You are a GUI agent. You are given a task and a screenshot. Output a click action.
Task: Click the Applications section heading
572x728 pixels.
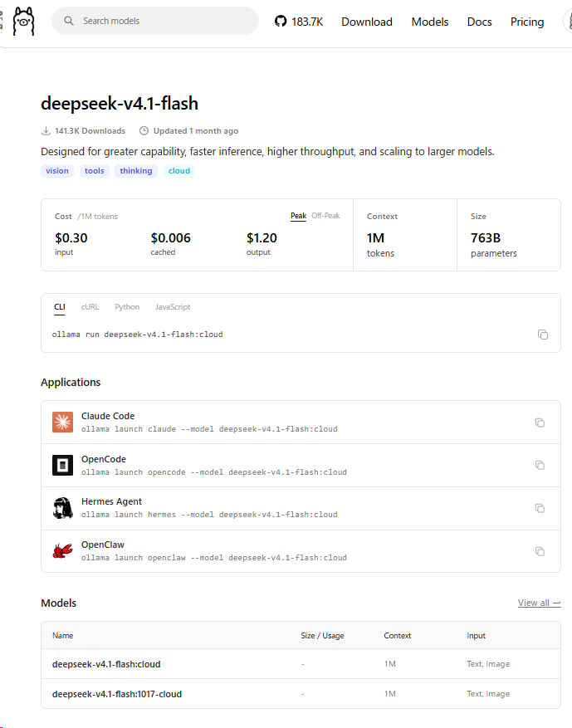pos(71,382)
